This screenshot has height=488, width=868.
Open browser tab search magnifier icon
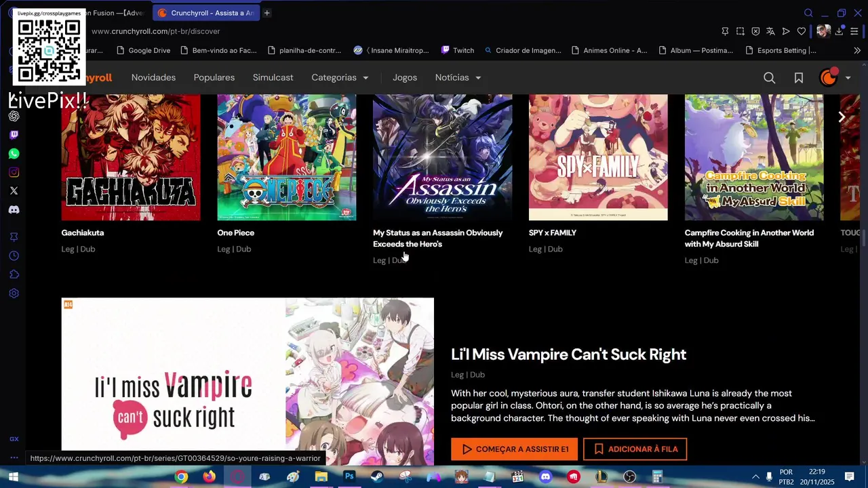808,13
